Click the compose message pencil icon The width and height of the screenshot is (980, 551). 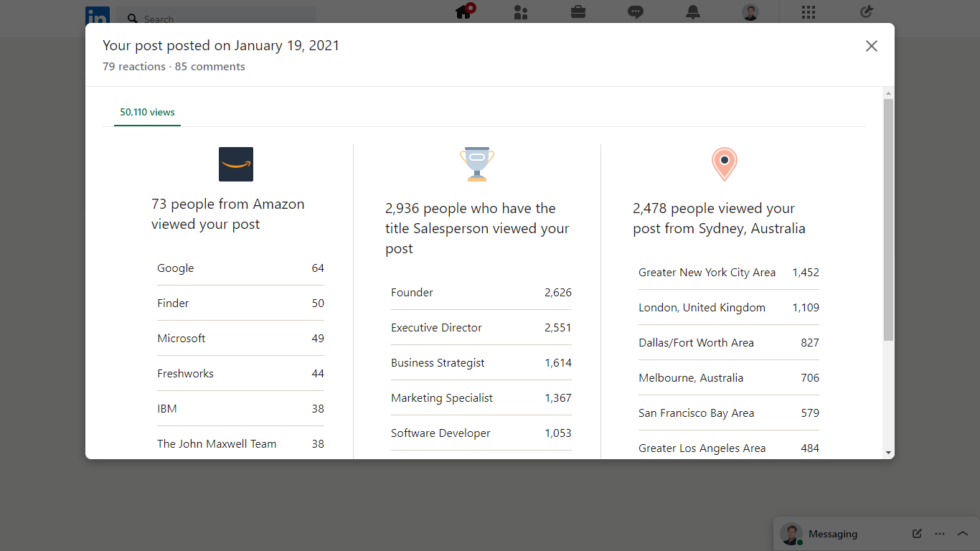(x=917, y=534)
